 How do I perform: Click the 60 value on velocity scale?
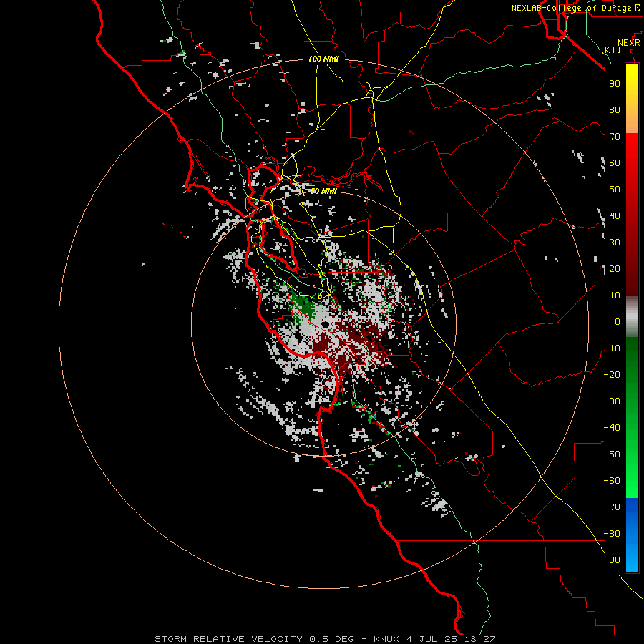click(615, 163)
